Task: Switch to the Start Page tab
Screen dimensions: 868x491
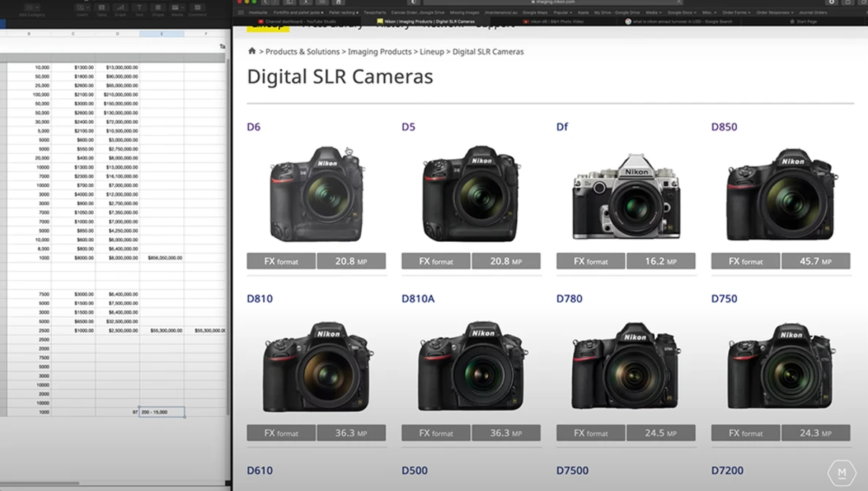Action: click(x=804, y=21)
